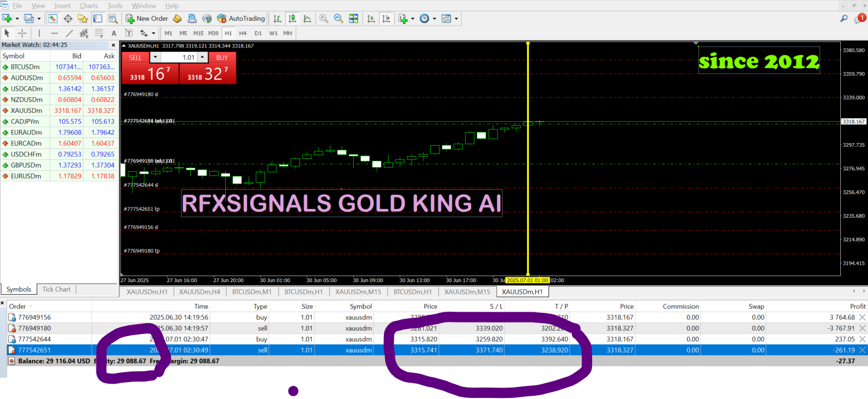The width and height of the screenshot is (868, 399).
Task: Click the Signals radio-wave icon
Action: click(207, 19)
